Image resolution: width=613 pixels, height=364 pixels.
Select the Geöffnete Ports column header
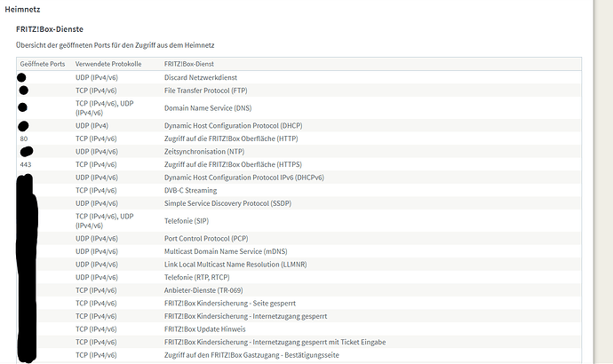[41, 64]
